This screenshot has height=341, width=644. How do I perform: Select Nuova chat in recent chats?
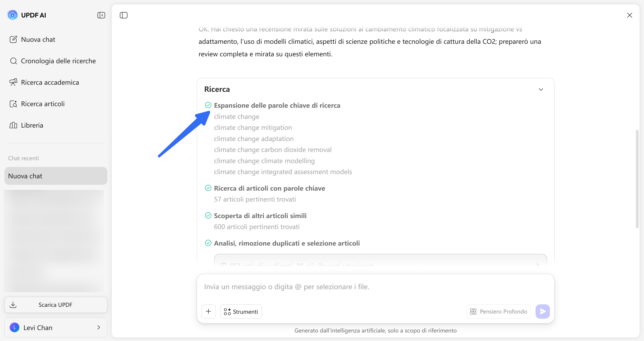tap(56, 176)
